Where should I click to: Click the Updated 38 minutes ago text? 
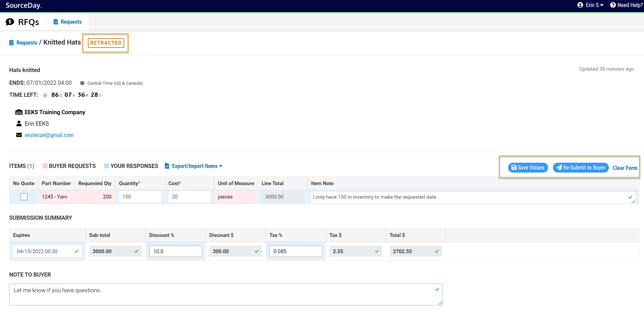click(x=606, y=69)
